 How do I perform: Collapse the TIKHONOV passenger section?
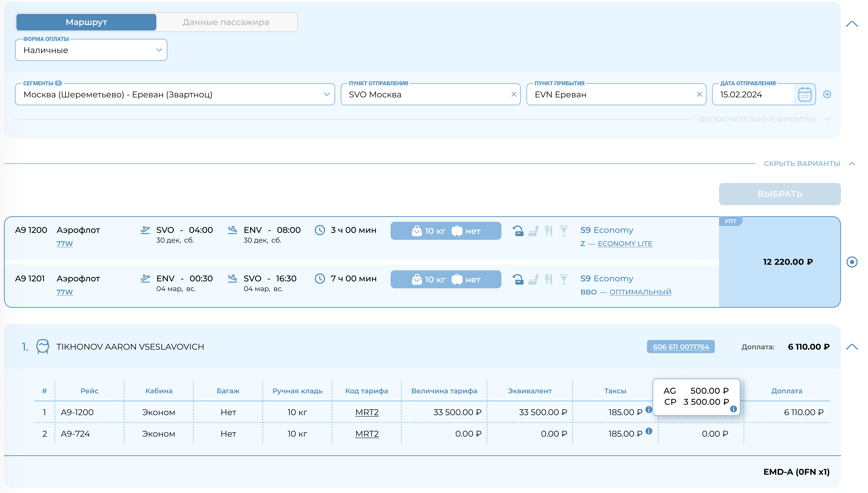tap(852, 347)
